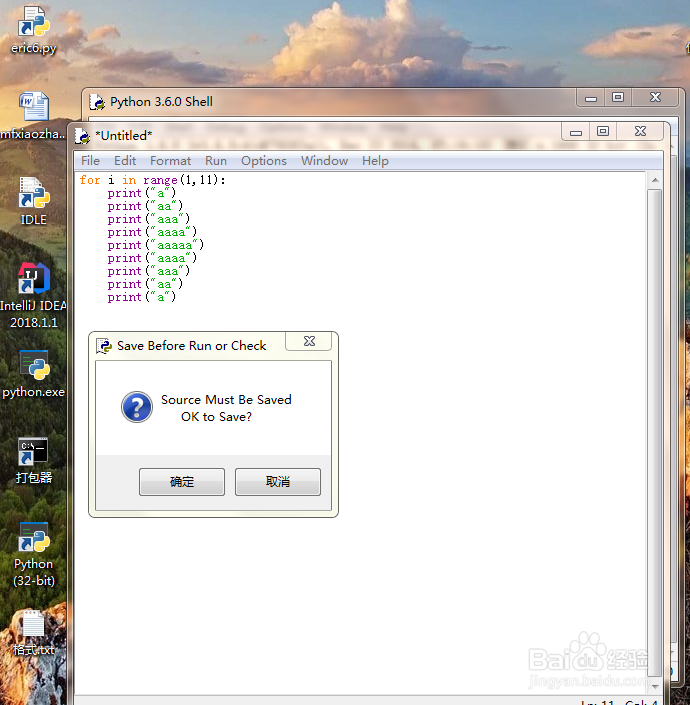The height and width of the screenshot is (705, 690).
Task: Open the Options menu
Action: [263, 161]
